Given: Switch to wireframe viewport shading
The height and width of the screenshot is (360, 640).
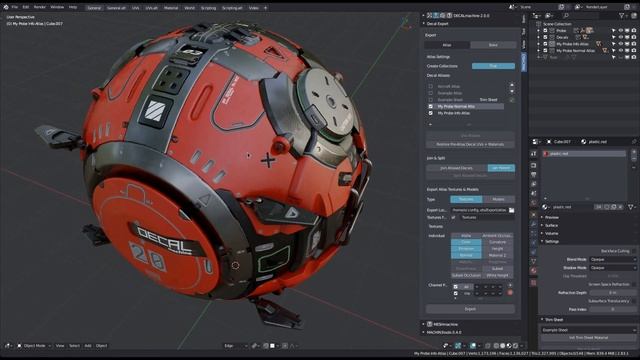Looking at the screenshot, I should [x=496, y=346].
